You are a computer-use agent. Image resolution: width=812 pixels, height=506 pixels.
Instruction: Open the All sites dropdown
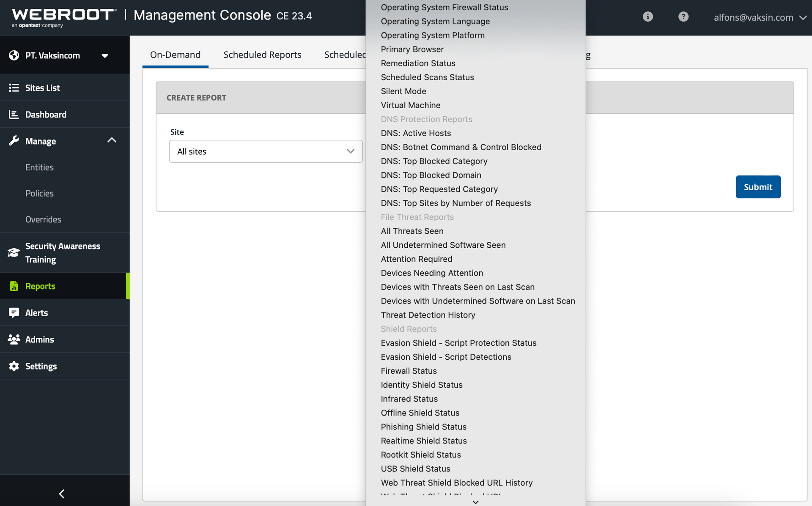(266, 151)
